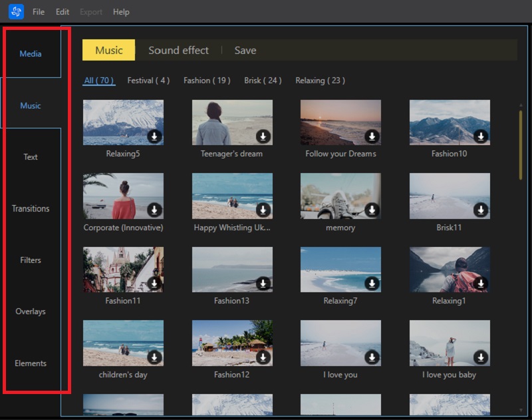Switch to the Save tab
532x420 pixels.
(245, 51)
